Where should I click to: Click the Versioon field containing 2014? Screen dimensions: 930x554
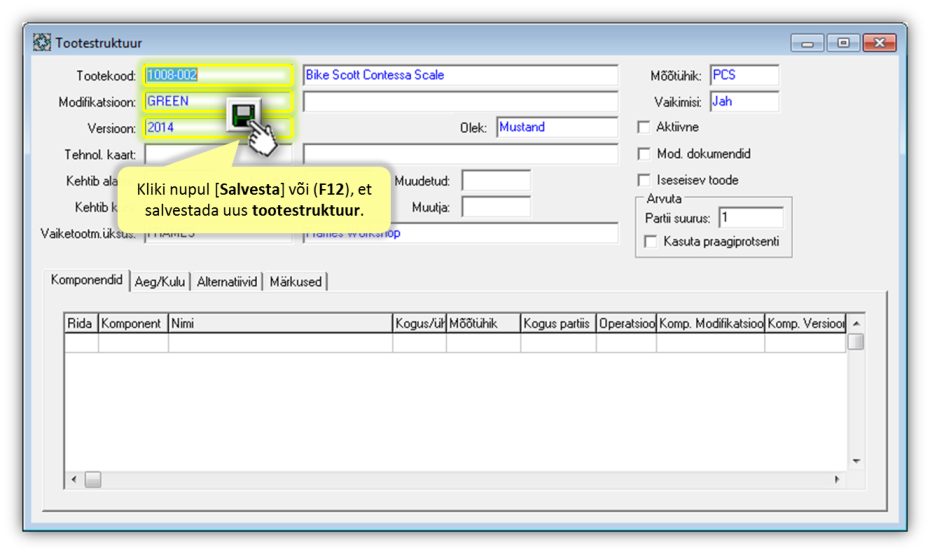click(218, 128)
